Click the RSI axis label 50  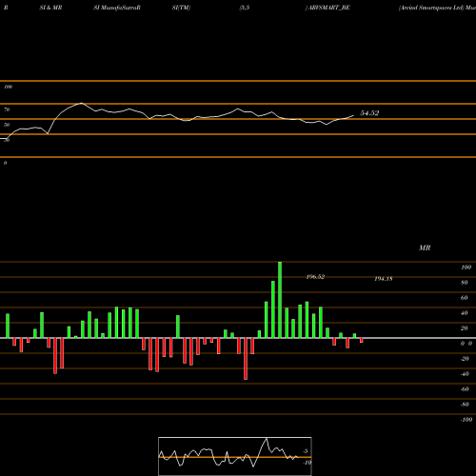point(7,125)
